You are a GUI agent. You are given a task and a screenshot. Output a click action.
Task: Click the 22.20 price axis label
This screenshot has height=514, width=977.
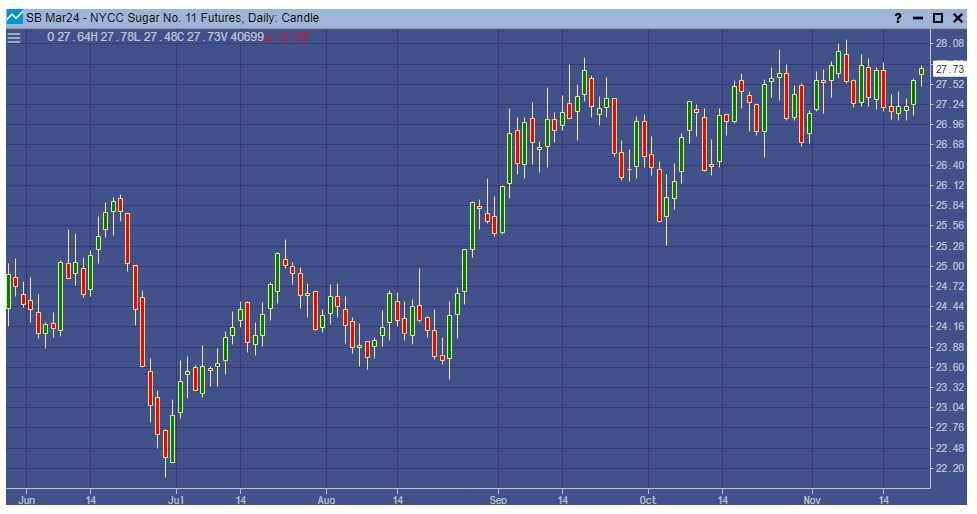click(950, 468)
